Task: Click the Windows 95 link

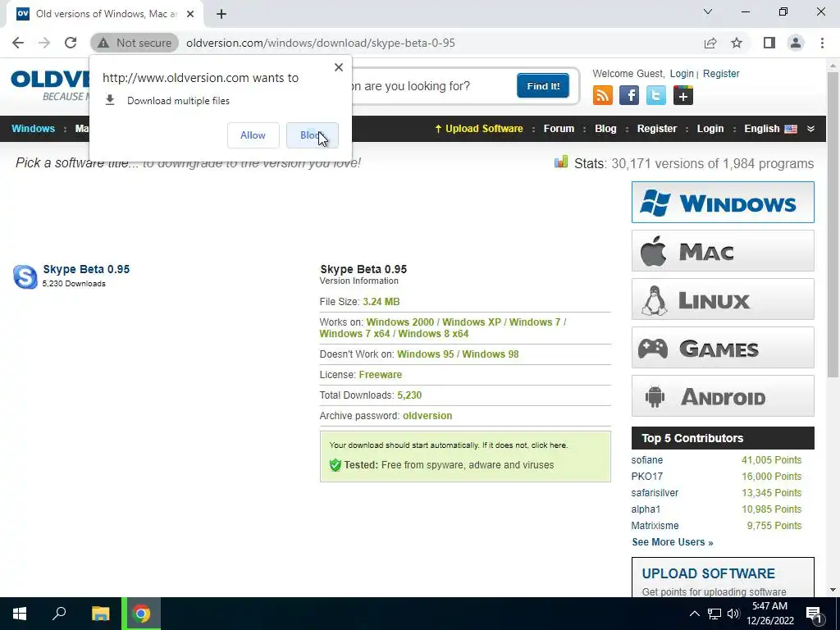Action: 426,354
